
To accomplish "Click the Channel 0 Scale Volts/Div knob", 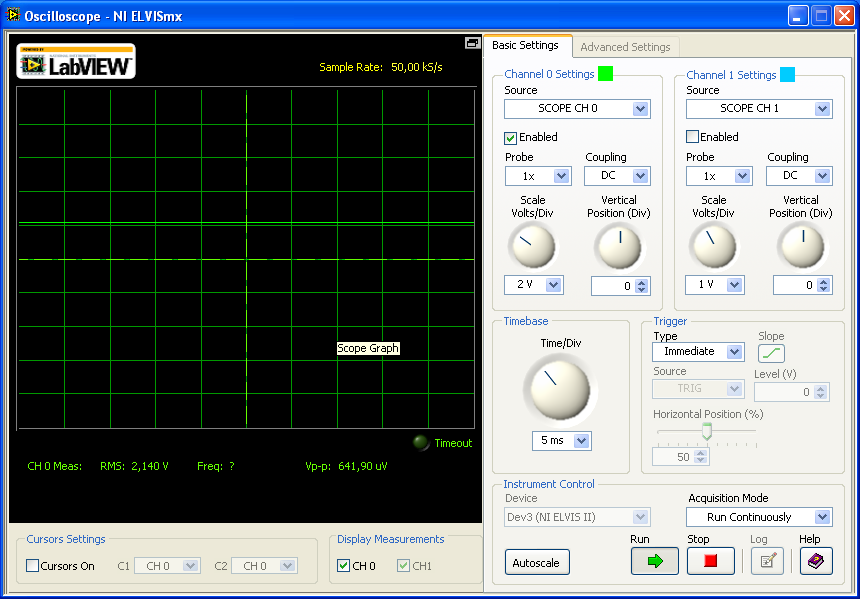I will pyautogui.click(x=531, y=246).
